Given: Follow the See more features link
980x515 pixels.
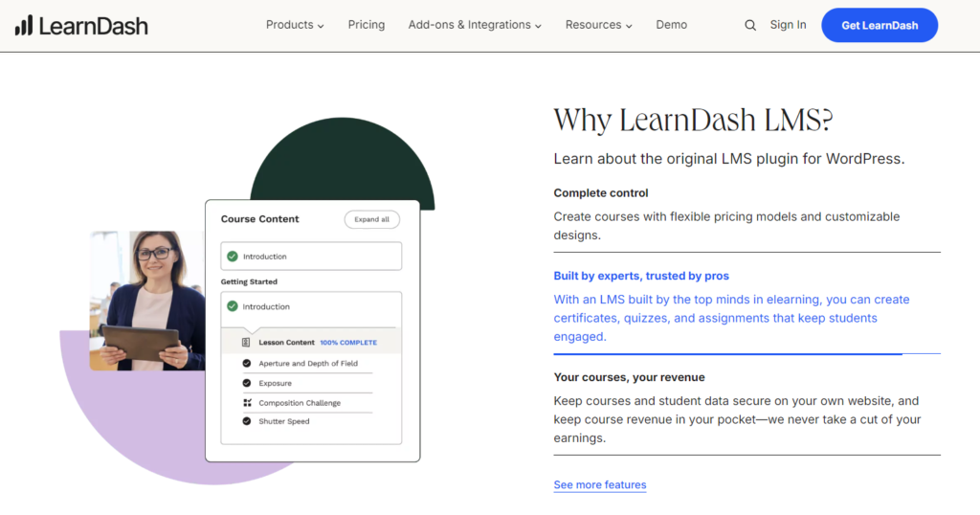Looking at the screenshot, I should pos(600,485).
